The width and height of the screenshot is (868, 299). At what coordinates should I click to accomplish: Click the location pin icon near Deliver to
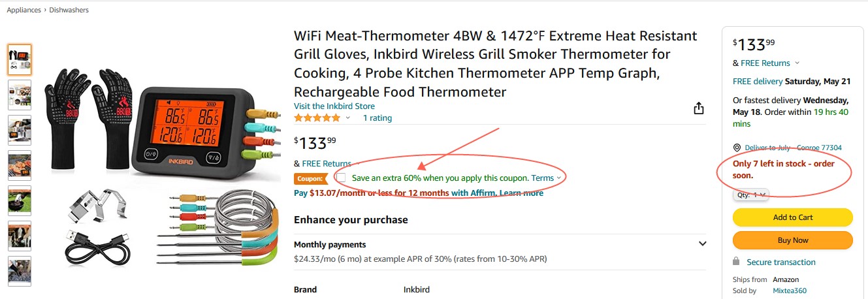737,148
